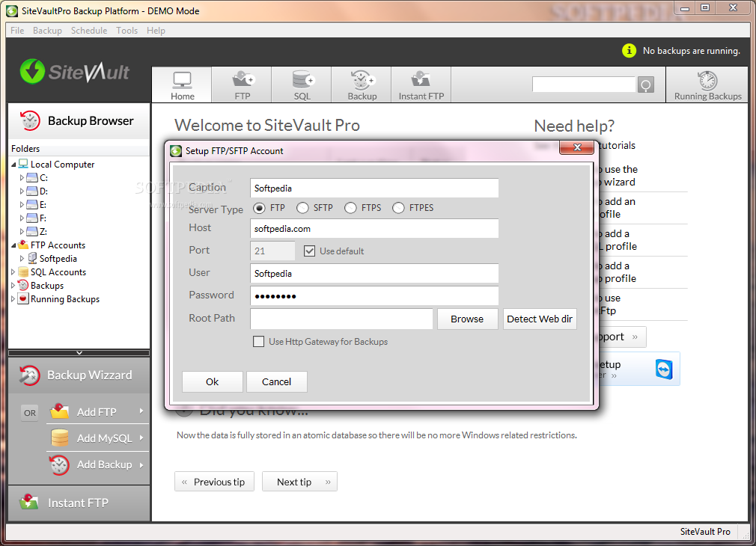Click the Backup Wizzard icon

point(29,375)
